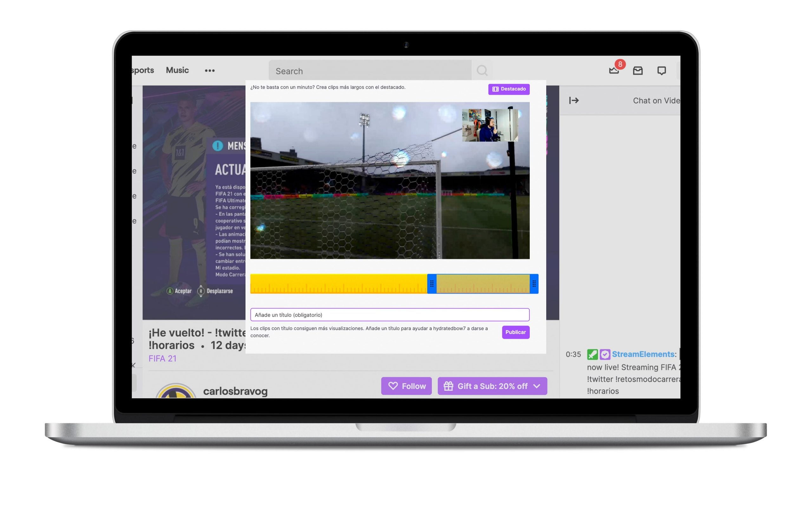Click the Destacado toggle button top right
The height and width of the screenshot is (507, 812).
click(508, 89)
